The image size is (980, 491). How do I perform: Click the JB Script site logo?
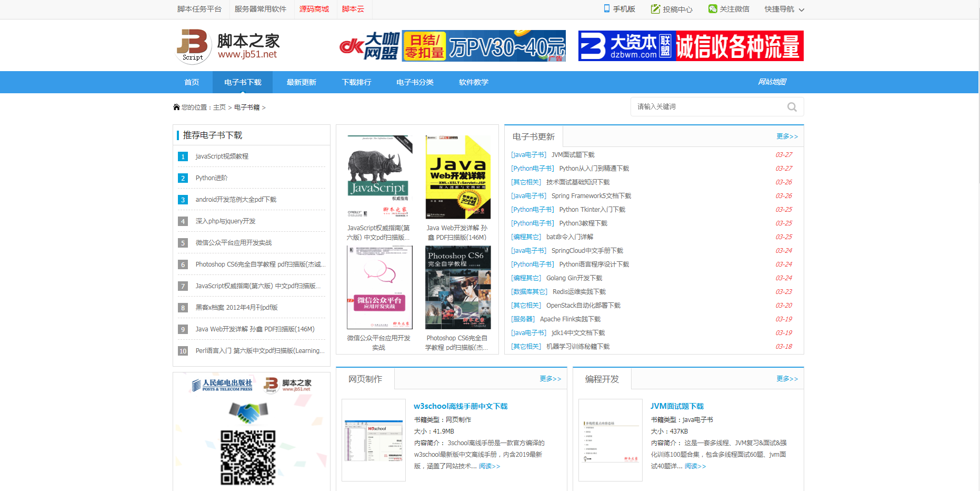228,46
